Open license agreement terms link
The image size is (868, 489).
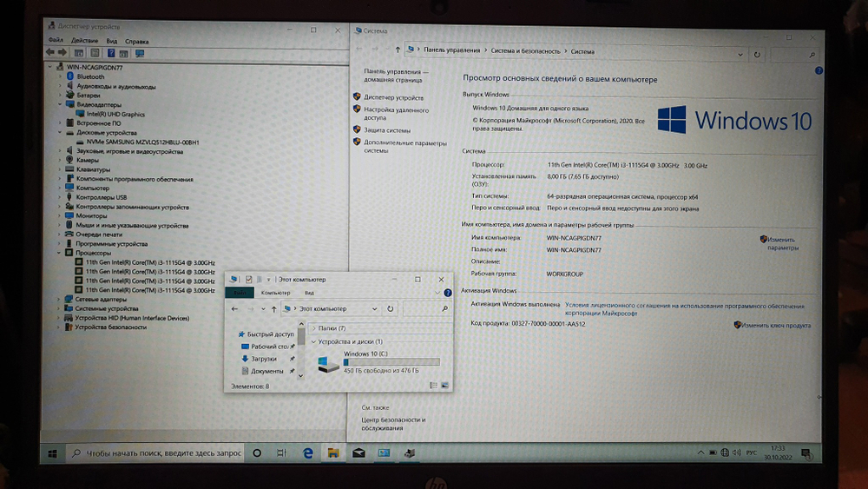click(684, 309)
